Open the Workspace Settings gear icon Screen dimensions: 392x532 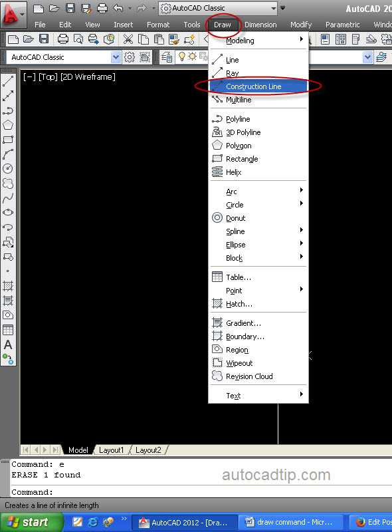coord(130,57)
